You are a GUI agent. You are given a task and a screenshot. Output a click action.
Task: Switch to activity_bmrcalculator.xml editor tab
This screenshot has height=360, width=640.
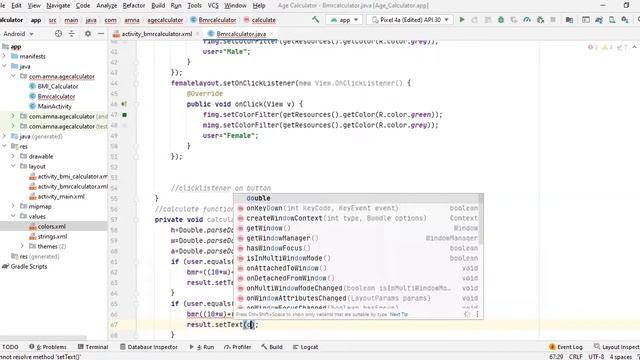156,34
